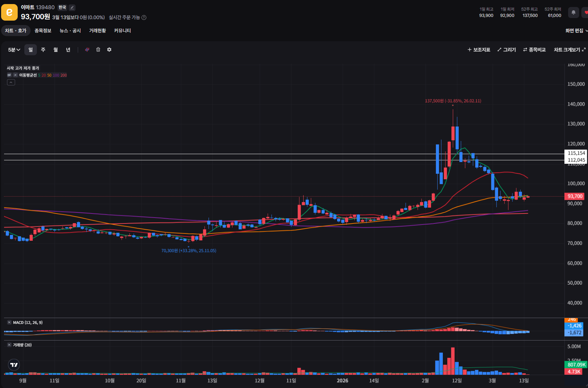Click the 52주 최고 137,500 value
This screenshot has width=588, height=388.
[x=530, y=15]
